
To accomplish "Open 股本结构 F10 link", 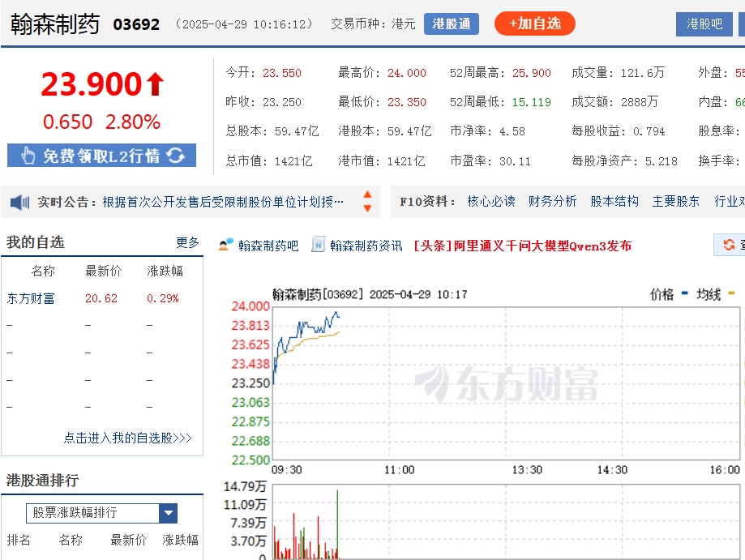I will 614,202.
